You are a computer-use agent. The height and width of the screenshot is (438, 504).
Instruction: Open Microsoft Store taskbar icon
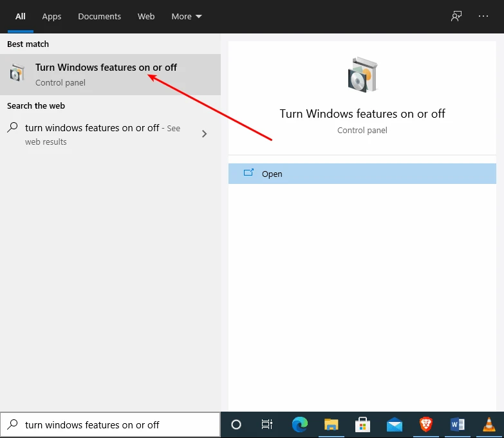click(x=362, y=424)
